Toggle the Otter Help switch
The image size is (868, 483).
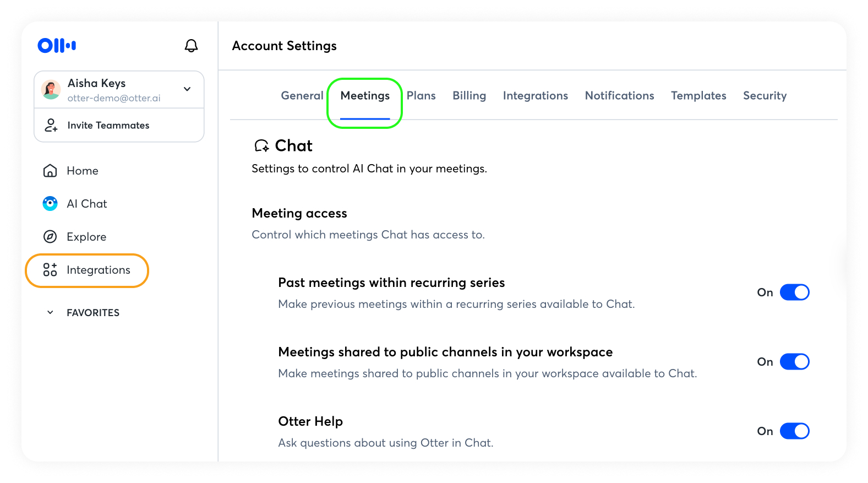794,431
